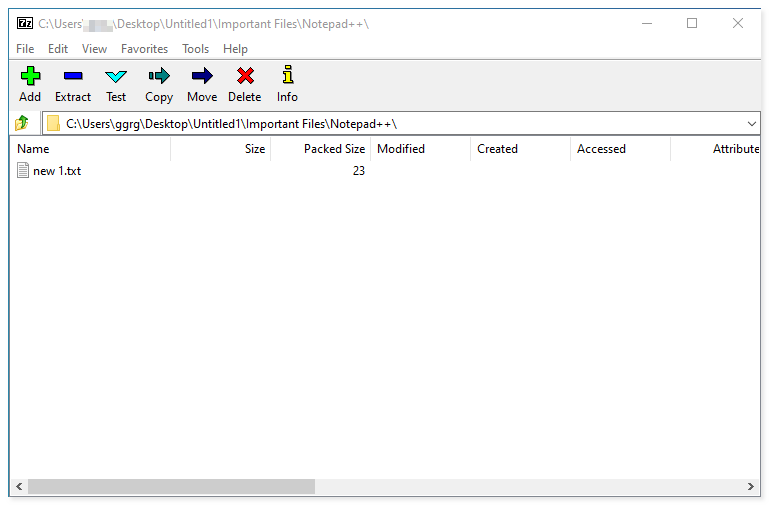The image size is (769, 505).
Task: Open the Tools menu
Action: click(x=196, y=49)
